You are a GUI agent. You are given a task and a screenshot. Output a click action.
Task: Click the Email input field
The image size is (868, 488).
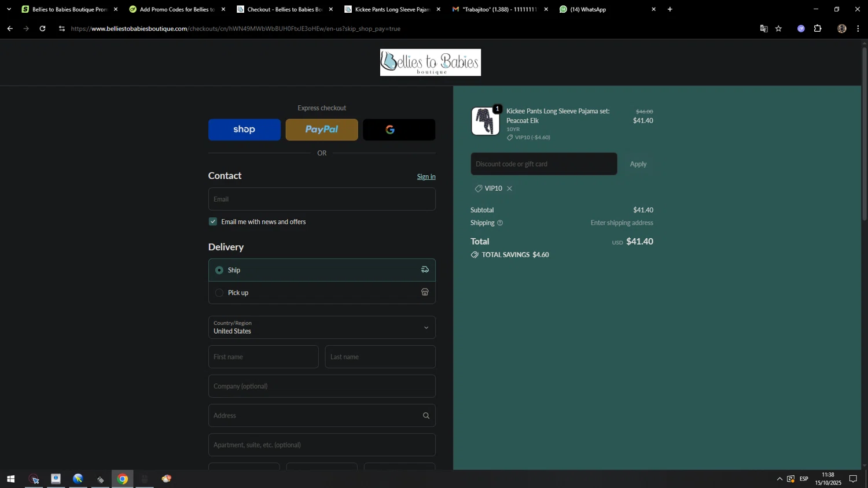pos(322,199)
